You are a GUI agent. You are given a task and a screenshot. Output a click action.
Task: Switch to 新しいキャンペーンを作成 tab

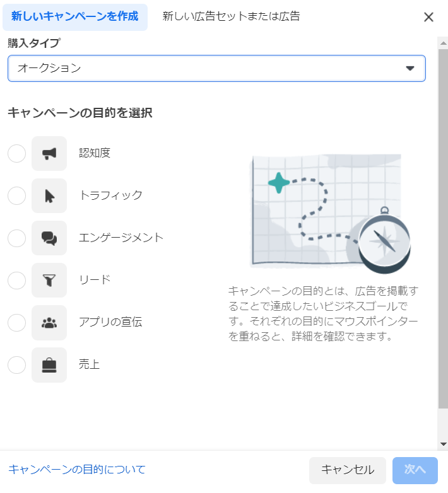tap(75, 17)
